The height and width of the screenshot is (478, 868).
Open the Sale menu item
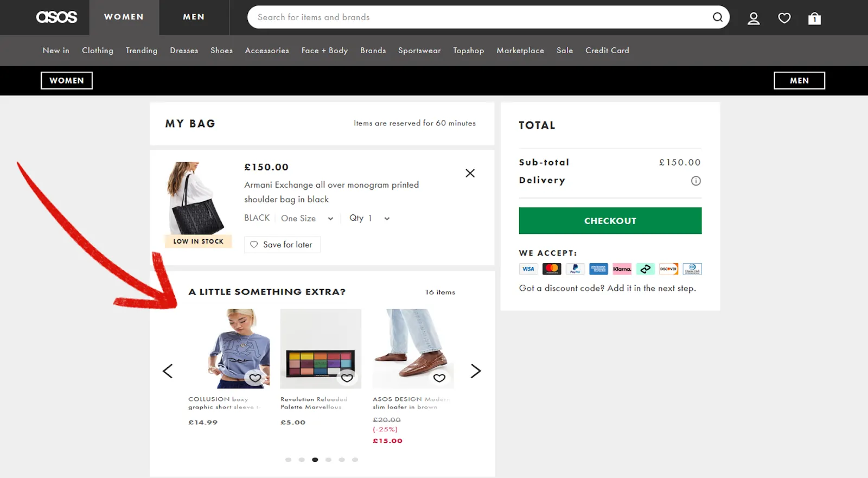point(565,50)
